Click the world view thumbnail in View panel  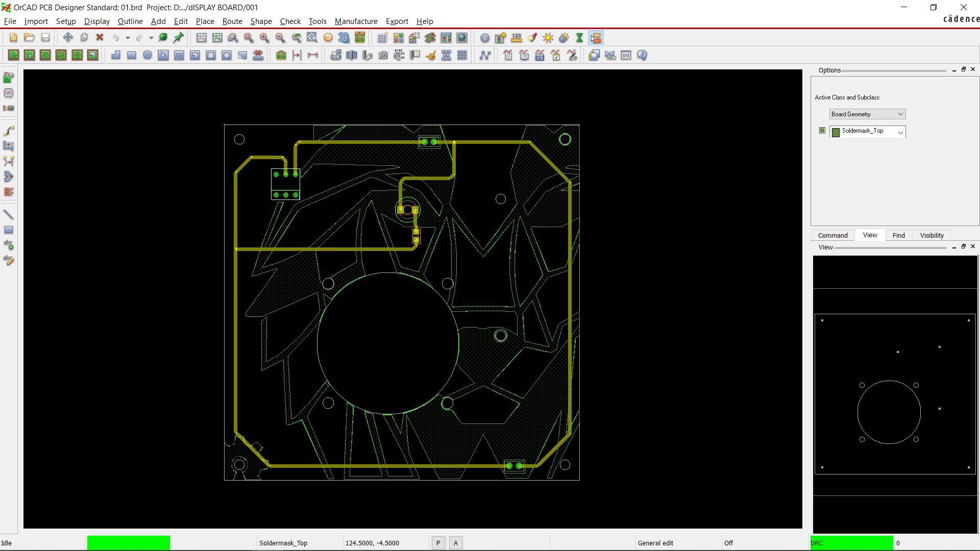click(x=895, y=394)
